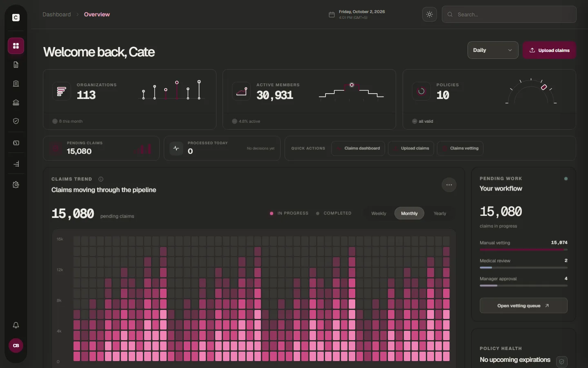Open the dashboard grid icon in sidebar
This screenshot has height=368, width=588.
[x=16, y=46]
